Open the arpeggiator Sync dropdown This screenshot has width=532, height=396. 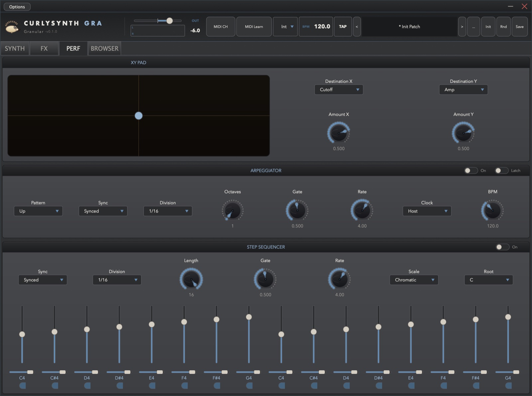[x=103, y=211]
